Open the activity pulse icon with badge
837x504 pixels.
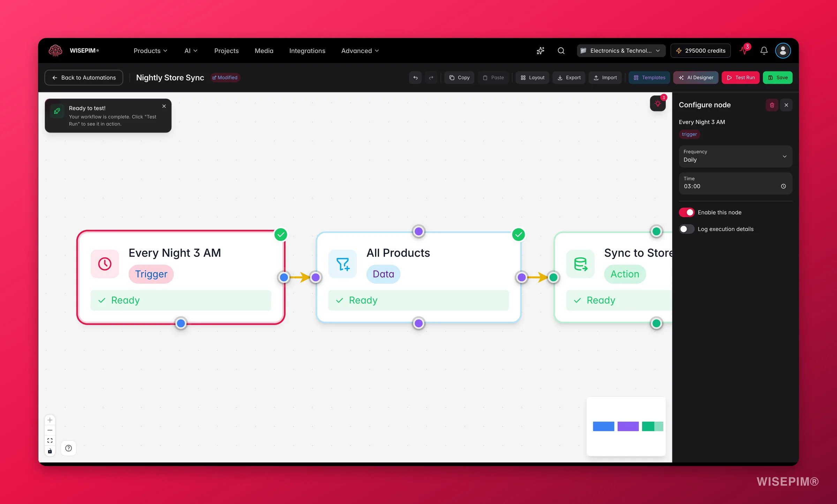[x=744, y=50]
